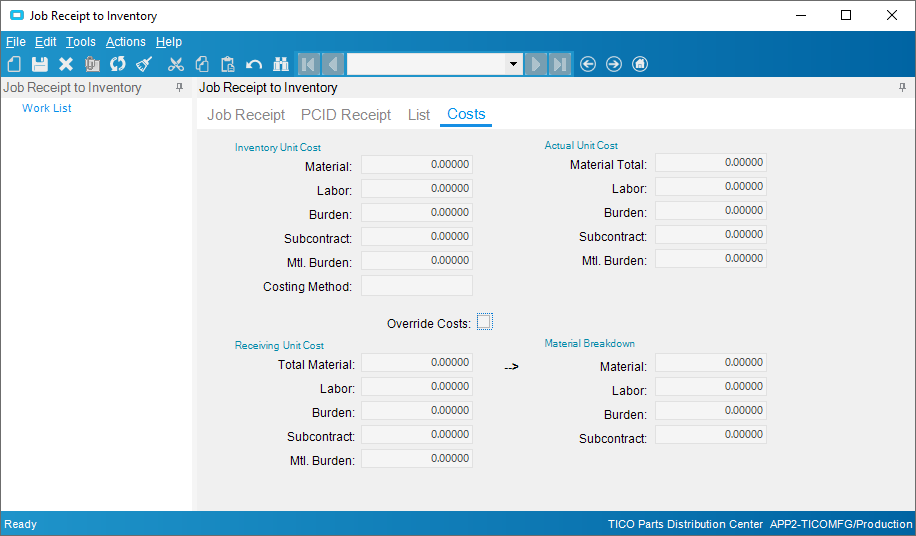Click the Material Breakdown Subcontract field
This screenshot has width=916, height=536.
coord(710,434)
